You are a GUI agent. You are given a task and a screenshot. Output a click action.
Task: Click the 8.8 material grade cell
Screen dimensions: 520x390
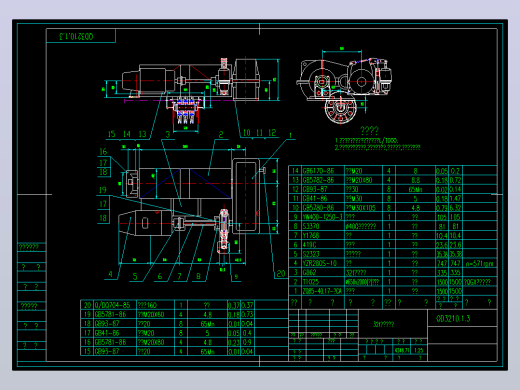click(x=415, y=180)
